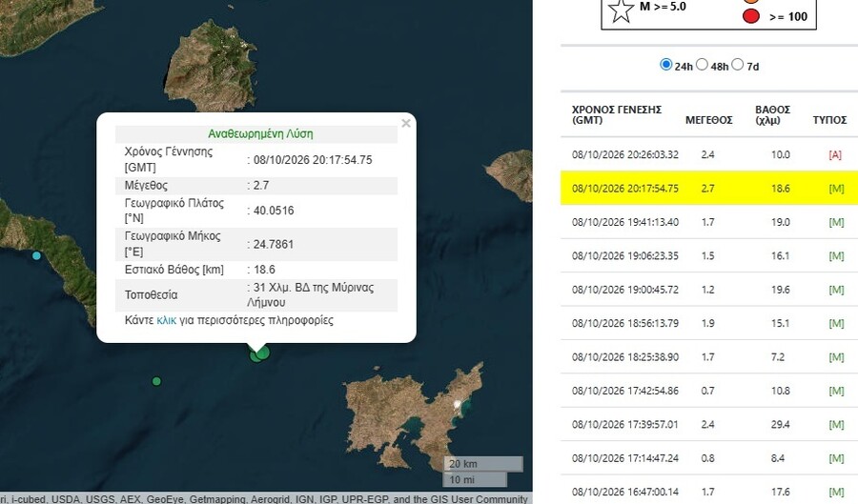The image size is (858, 504).
Task: Select the 24h time range radio button
Action: click(x=666, y=65)
